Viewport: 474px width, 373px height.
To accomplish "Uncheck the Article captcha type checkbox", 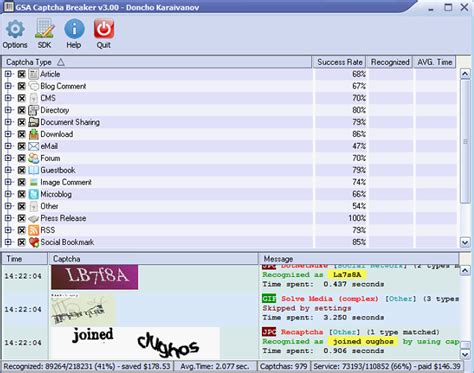I will (22, 74).
